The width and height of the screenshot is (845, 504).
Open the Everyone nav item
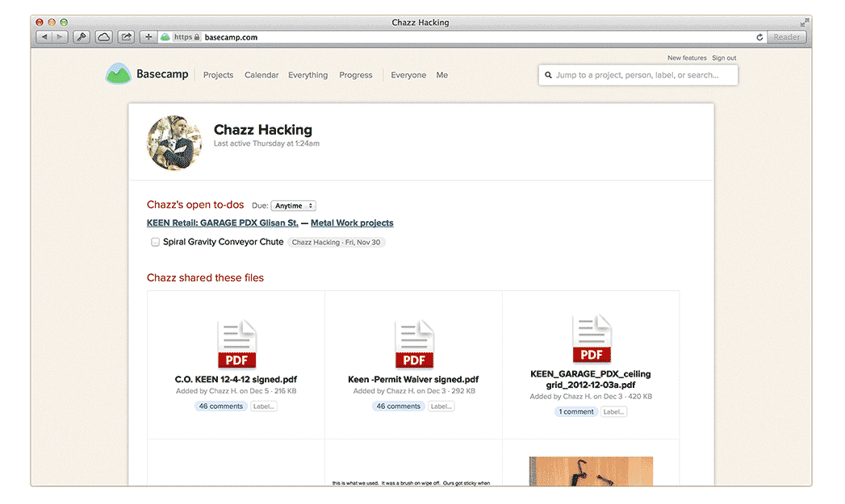(x=408, y=75)
